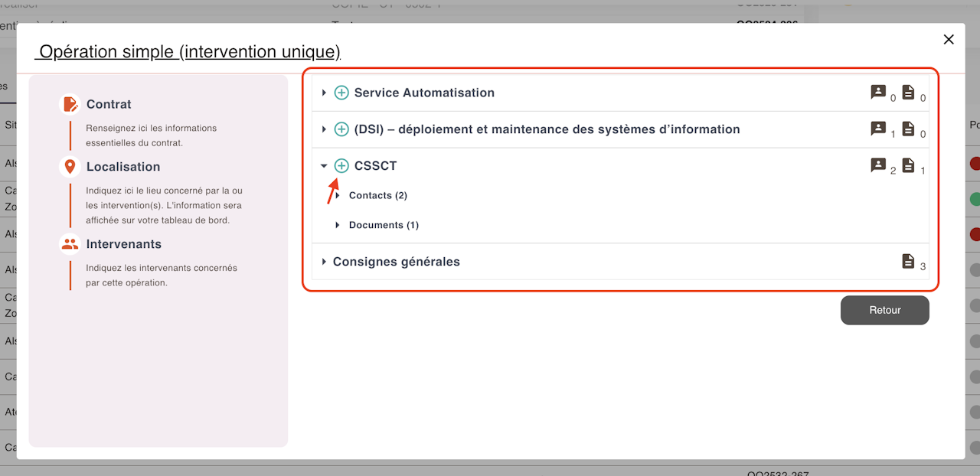This screenshot has width=980, height=476.
Task: Click plus icon beside CSSCT
Action: click(x=341, y=166)
